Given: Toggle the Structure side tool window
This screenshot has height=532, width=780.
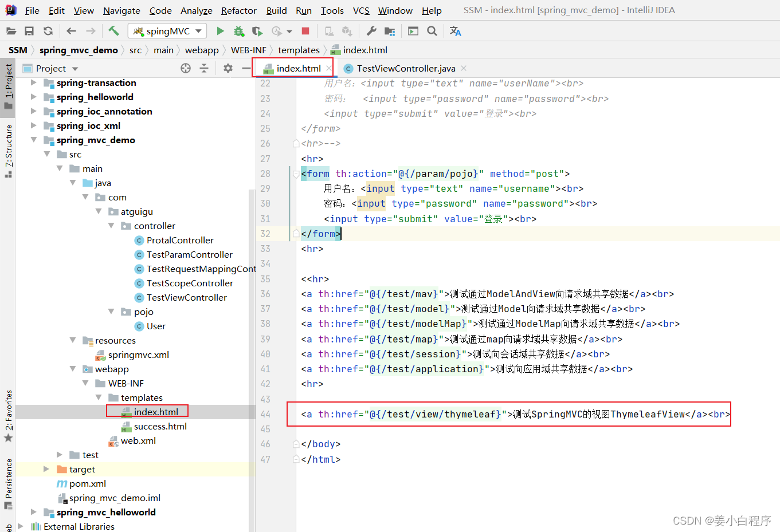Looking at the screenshot, I should click(x=8, y=150).
